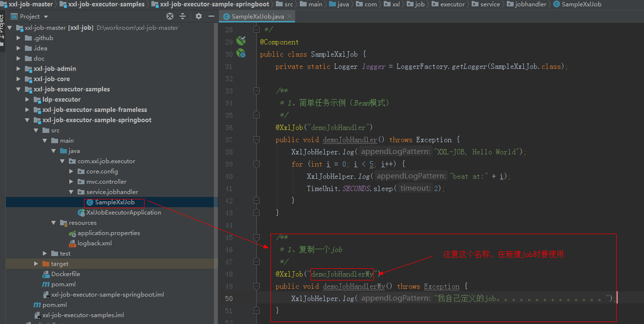Click Maven icon of xxl-job-executor-samples pom.xml
Screen dimensions: 644x324
click(37, 305)
